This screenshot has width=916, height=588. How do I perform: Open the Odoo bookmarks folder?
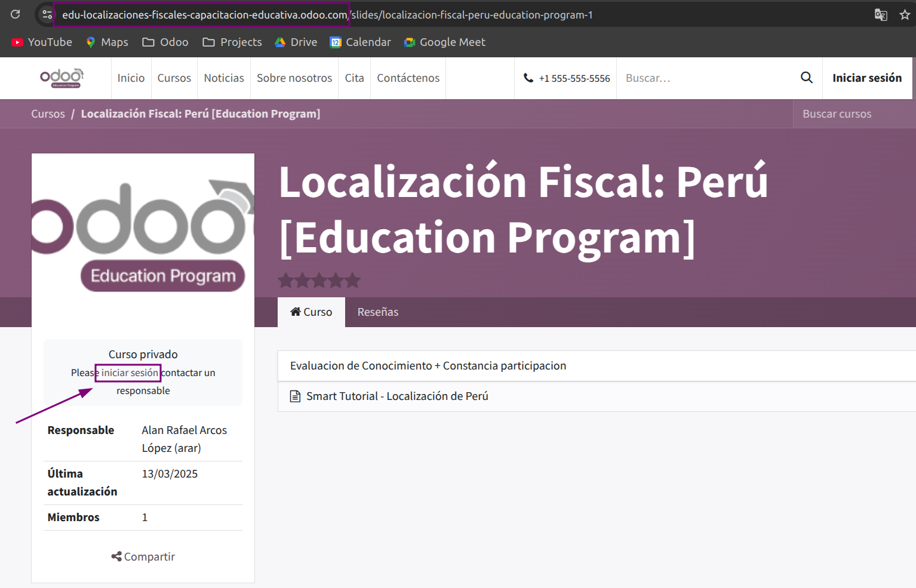coord(165,42)
